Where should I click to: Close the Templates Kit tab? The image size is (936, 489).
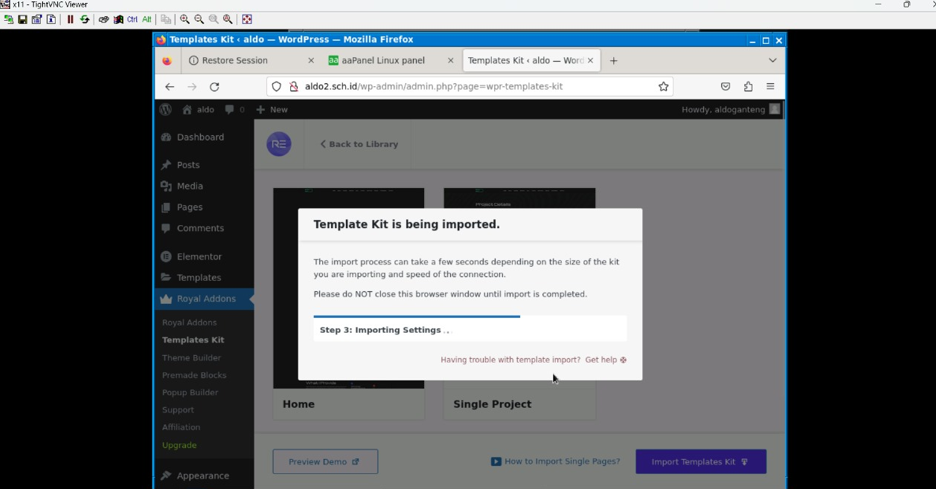tap(590, 60)
